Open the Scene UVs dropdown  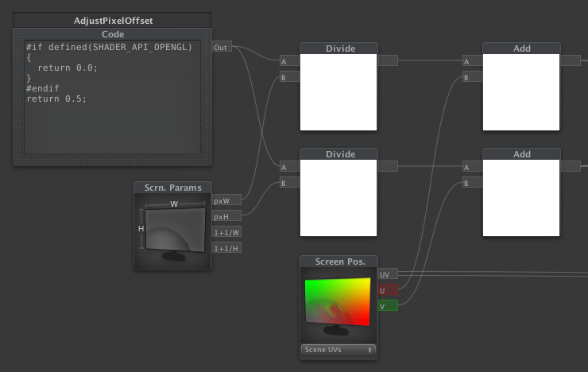pos(338,350)
